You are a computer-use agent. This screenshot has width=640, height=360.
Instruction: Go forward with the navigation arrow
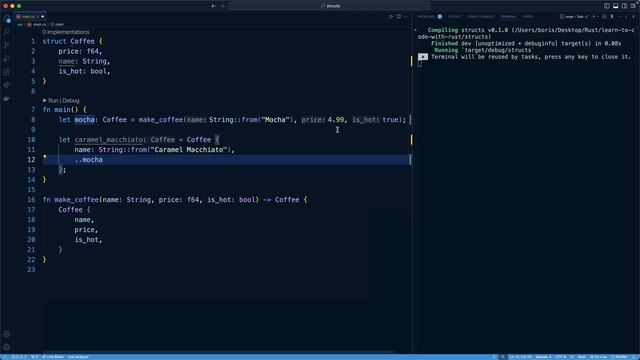(x=223, y=6)
